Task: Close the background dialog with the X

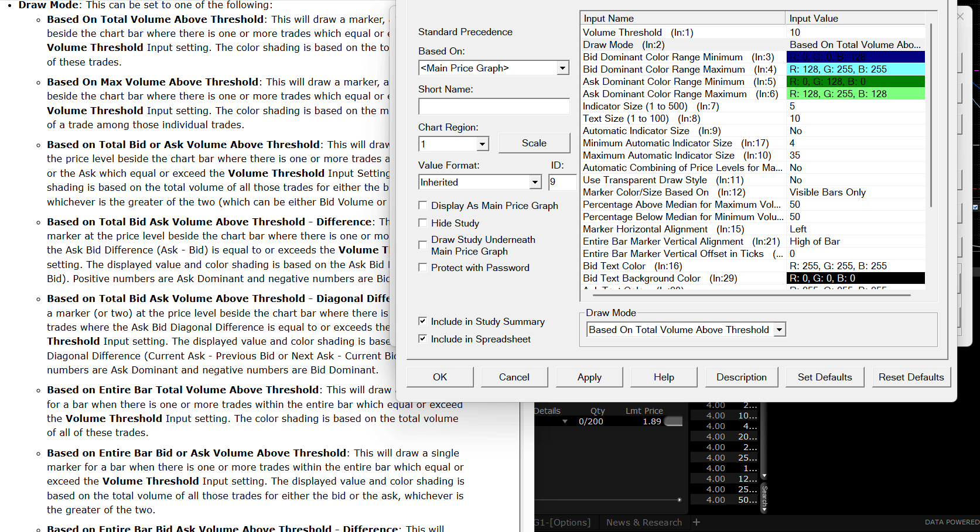Action: [x=960, y=16]
